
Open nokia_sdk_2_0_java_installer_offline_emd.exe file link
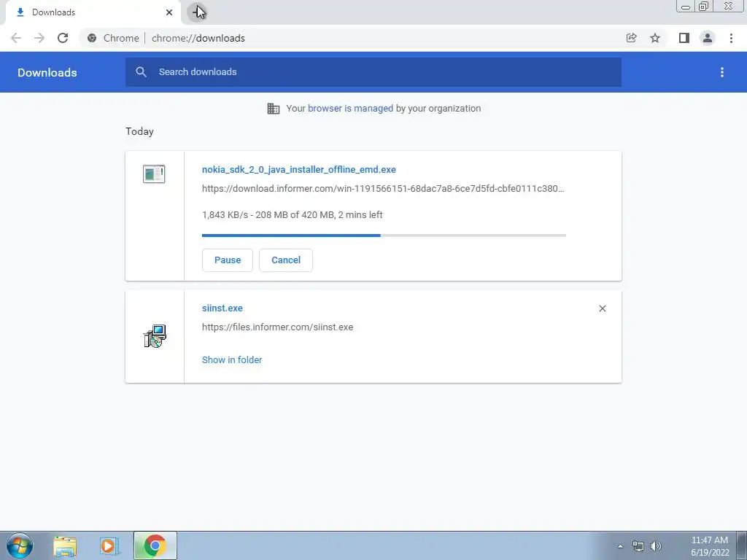298,169
